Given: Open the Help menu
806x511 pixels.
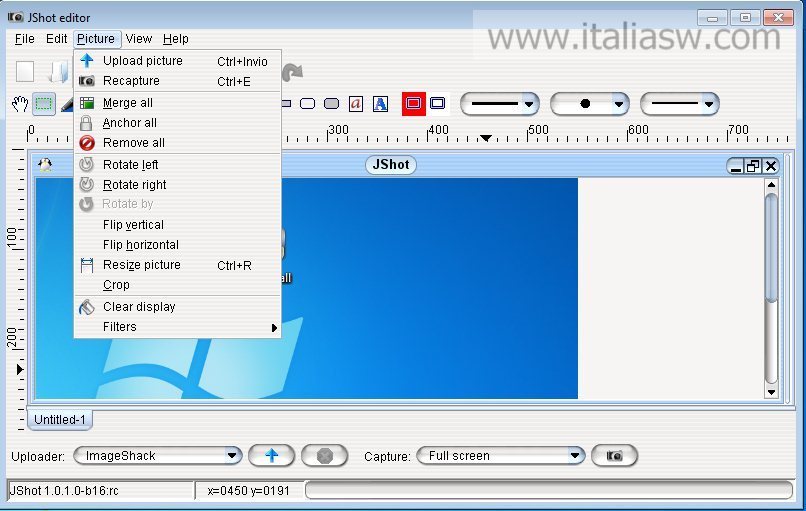Looking at the screenshot, I should 176,39.
